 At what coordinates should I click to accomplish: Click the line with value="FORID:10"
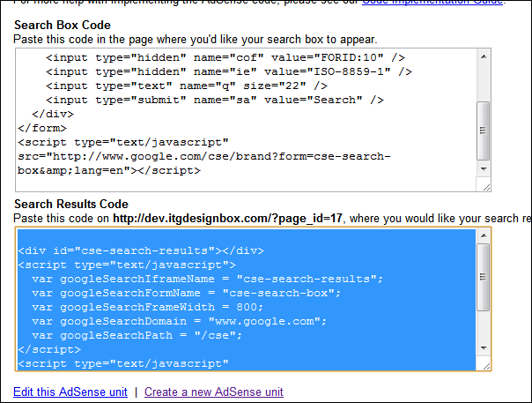tap(225, 57)
